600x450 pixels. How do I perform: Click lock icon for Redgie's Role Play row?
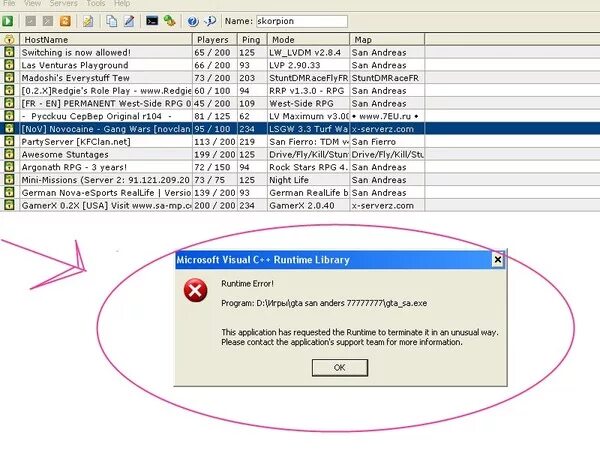tap(9, 90)
